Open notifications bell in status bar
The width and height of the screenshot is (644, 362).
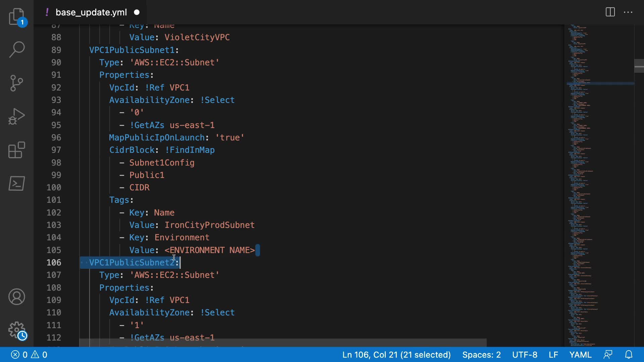pos(629,355)
